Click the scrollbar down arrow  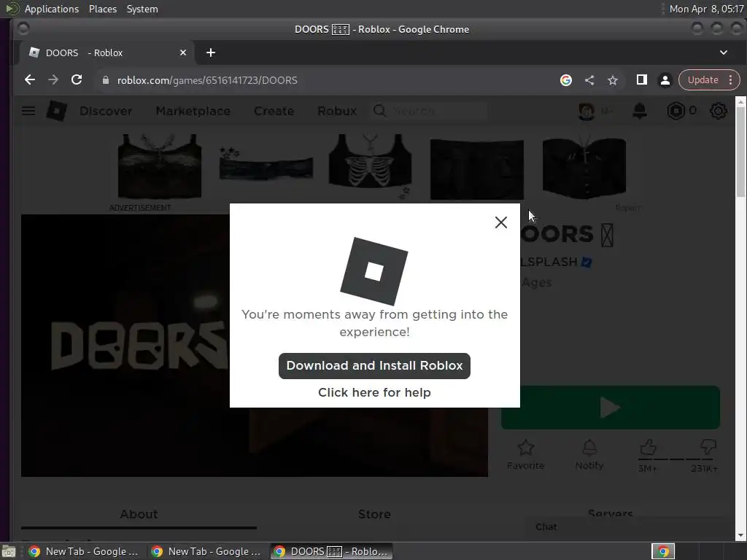(740, 536)
